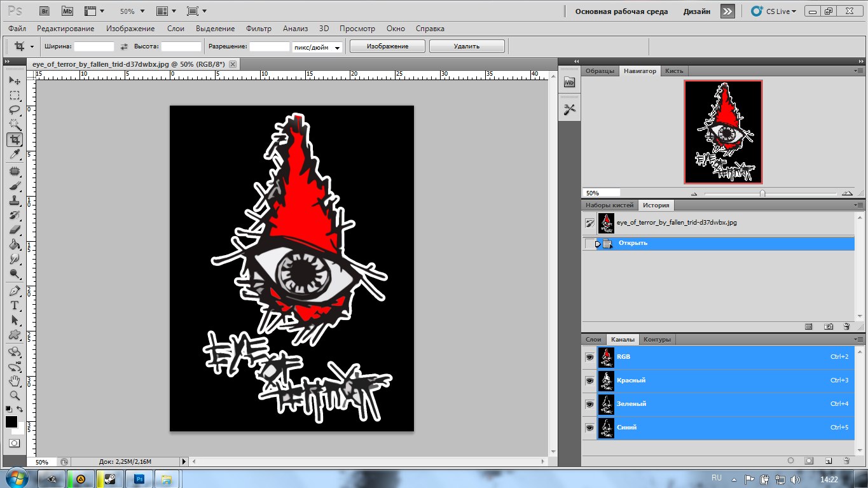Create a new snapshot in History panel

point(829,326)
